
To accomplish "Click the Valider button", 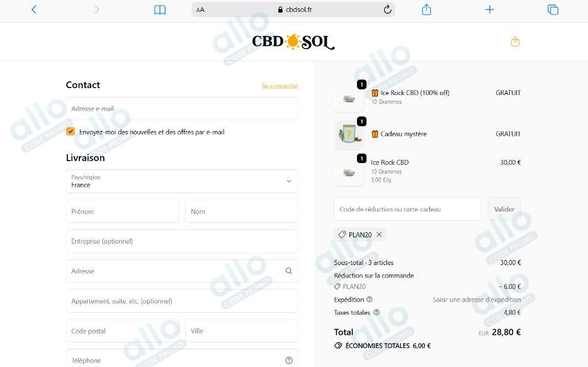I will (504, 209).
